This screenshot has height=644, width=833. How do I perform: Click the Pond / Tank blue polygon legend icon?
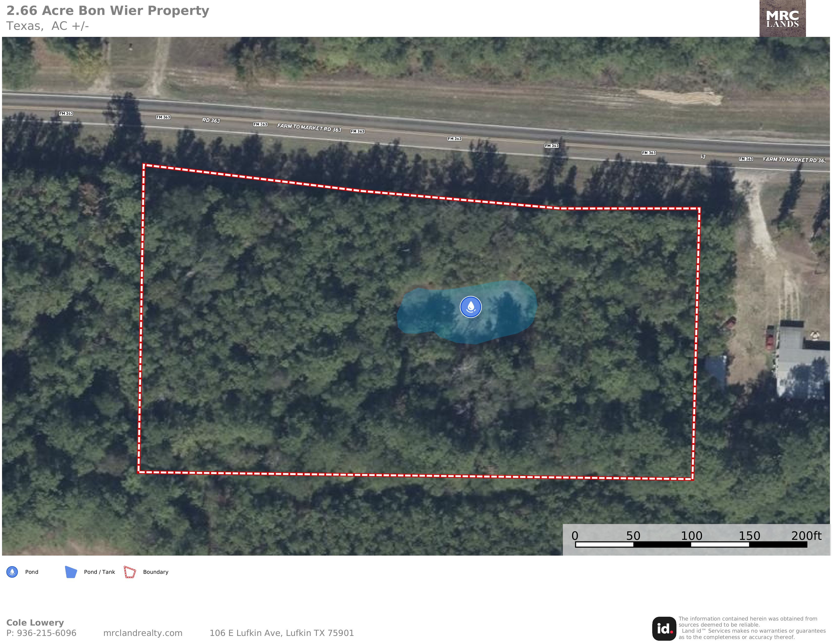click(71, 572)
